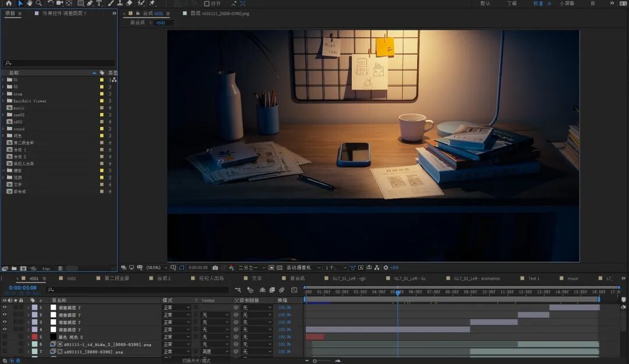The image size is (629, 364).
Task: Open the 图层 n501111 png viewer tab
Action: click(x=220, y=13)
